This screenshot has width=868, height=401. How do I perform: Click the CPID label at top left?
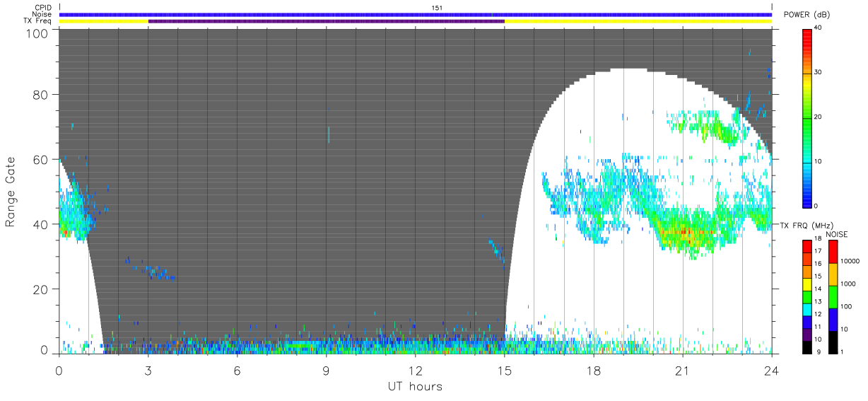click(42, 8)
